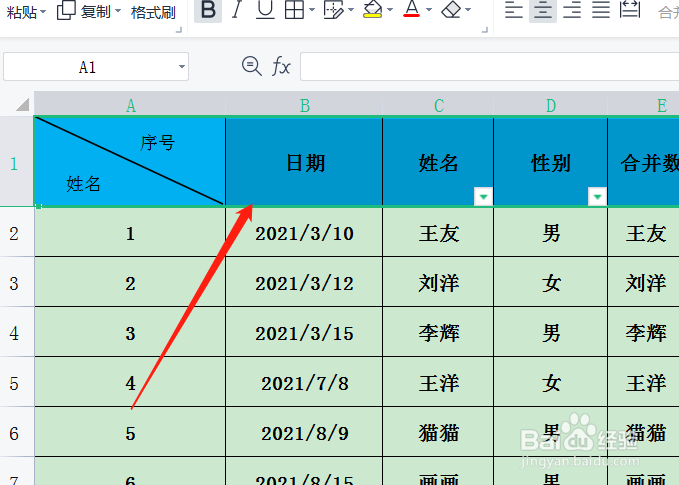
Task: Select cell with date 2021/7/8
Action: 304,382
